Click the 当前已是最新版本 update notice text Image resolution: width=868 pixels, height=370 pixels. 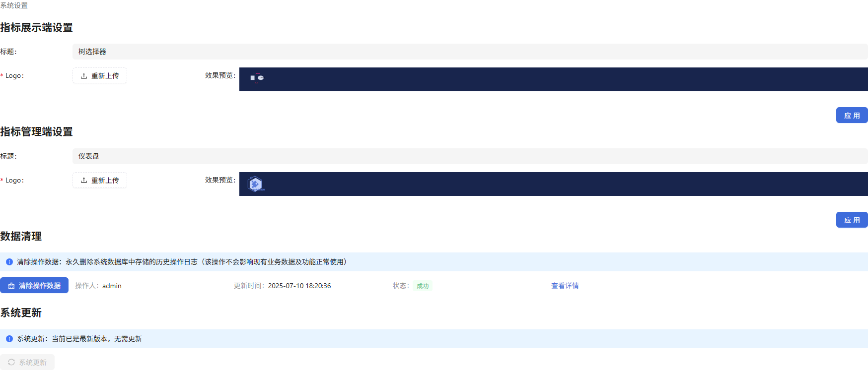97,339
